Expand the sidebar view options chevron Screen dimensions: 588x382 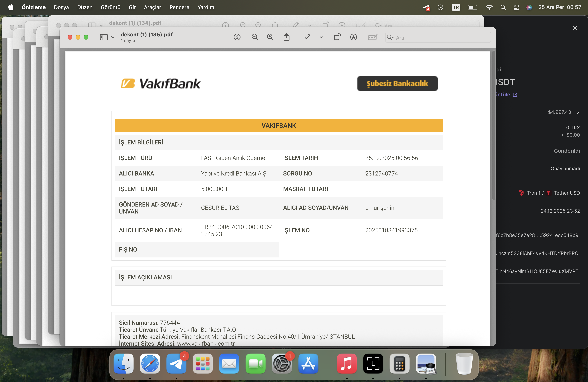[x=113, y=37]
